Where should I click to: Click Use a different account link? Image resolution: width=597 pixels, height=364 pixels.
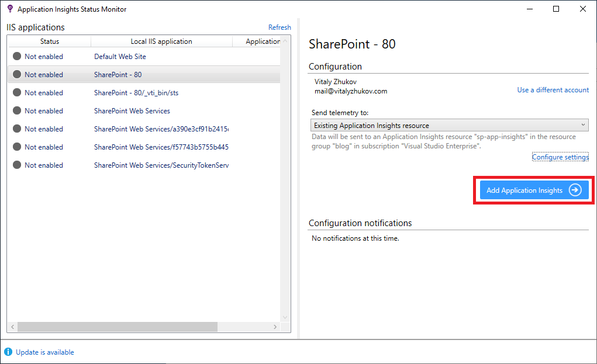point(553,90)
